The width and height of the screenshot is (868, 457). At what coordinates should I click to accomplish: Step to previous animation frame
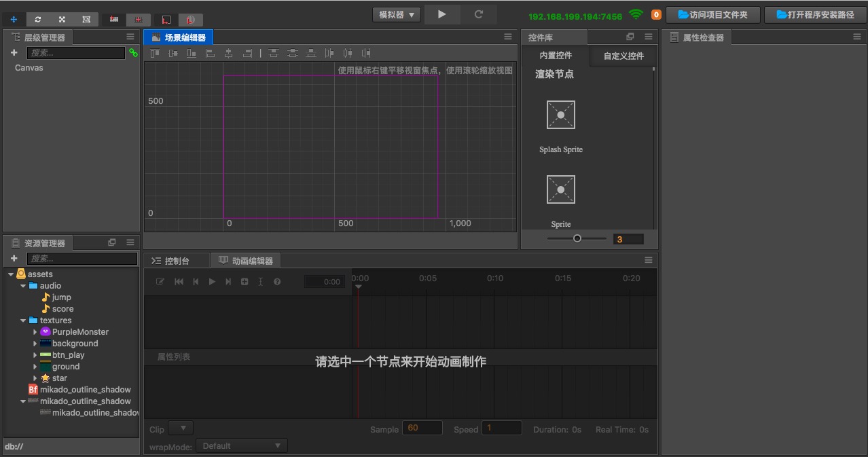[x=196, y=282]
